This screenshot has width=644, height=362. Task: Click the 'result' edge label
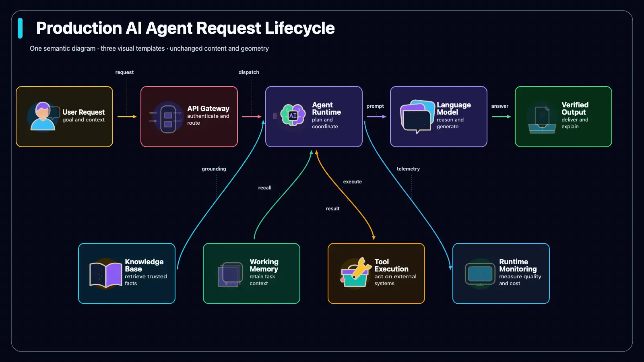click(332, 209)
